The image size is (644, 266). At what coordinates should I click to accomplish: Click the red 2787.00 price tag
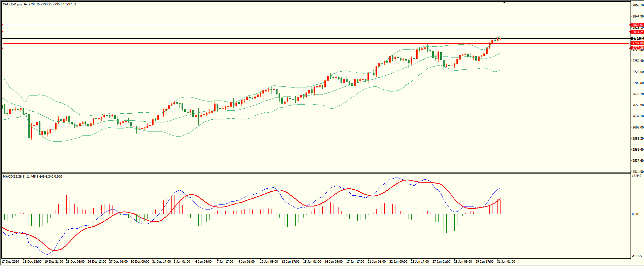point(638,43)
